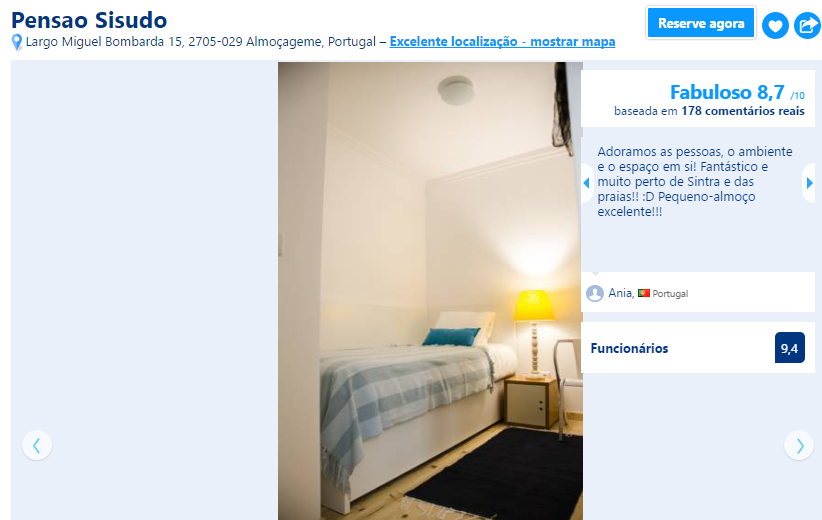Open the share arrow icon
This screenshot has width=822, height=520.
(x=807, y=25)
